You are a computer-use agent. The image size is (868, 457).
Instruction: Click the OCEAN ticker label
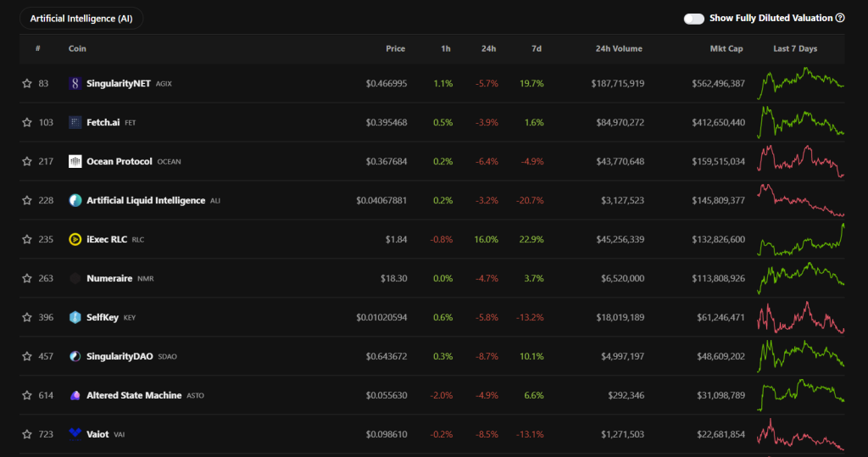pos(170,162)
